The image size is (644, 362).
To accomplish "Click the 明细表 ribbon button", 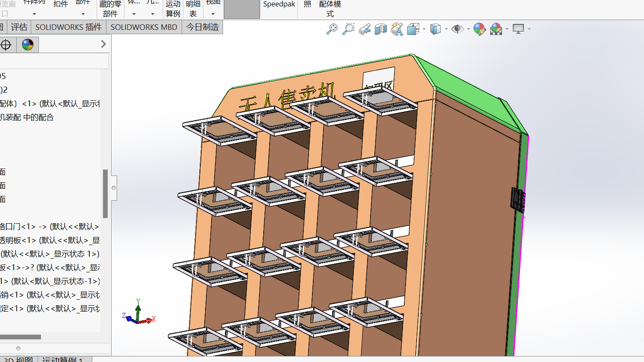I will pyautogui.click(x=193, y=9).
